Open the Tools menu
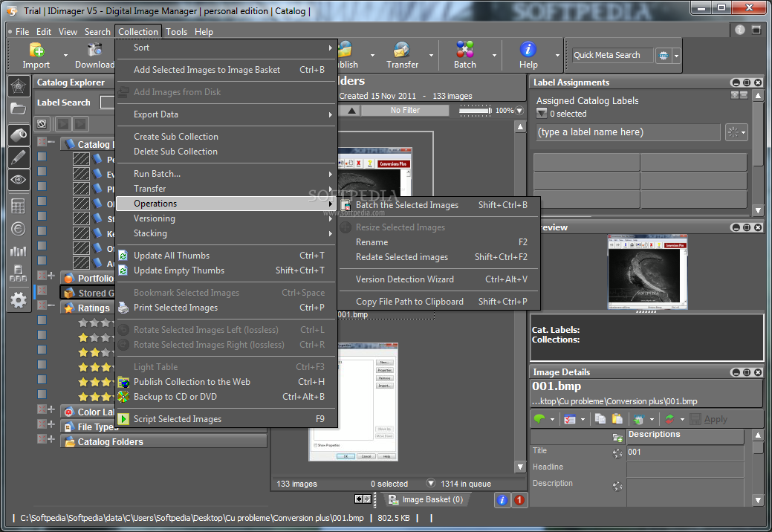772x532 pixels. (176, 32)
